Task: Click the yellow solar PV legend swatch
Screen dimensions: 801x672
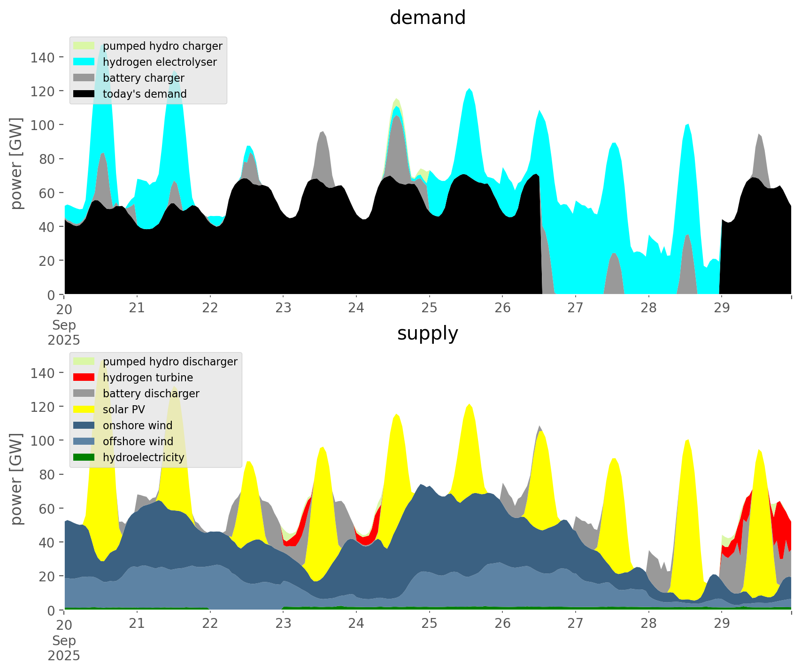Action: click(x=84, y=409)
